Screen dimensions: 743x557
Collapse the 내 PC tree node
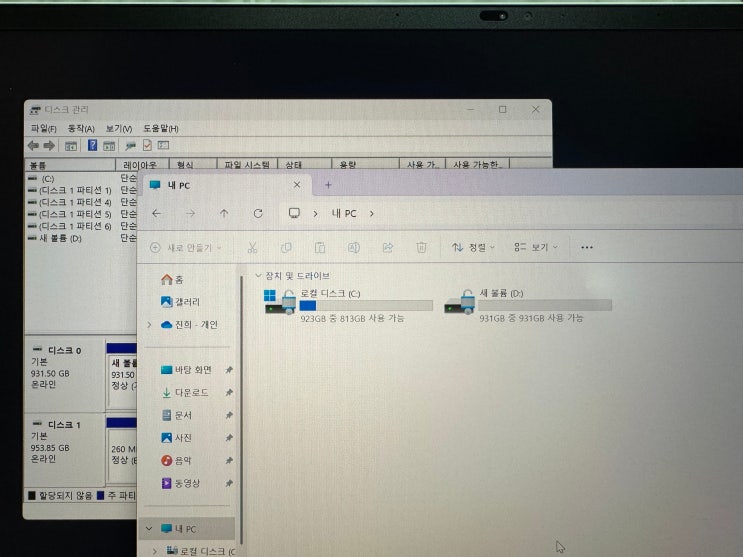[x=149, y=529]
